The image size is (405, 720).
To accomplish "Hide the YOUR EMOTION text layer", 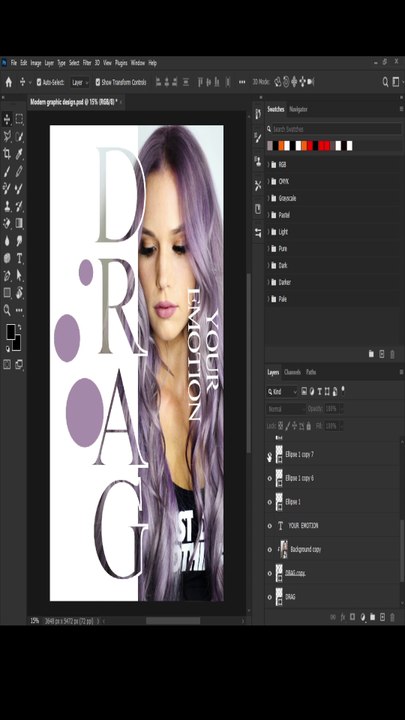I will (270, 526).
